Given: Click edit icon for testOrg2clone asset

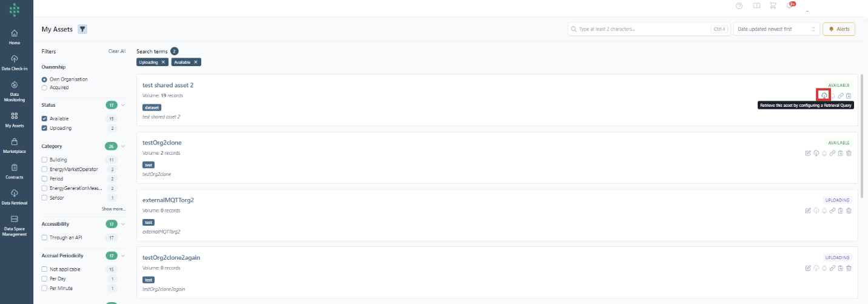Looking at the screenshot, I should (807, 153).
